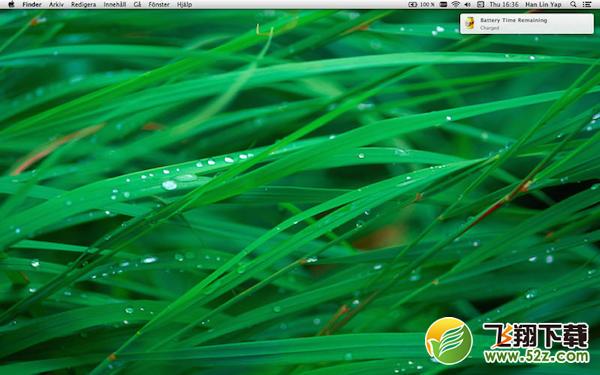Viewport: 600px width, 375px height.
Task: Open Notification Center list icon
Action: [x=587, y=5]
